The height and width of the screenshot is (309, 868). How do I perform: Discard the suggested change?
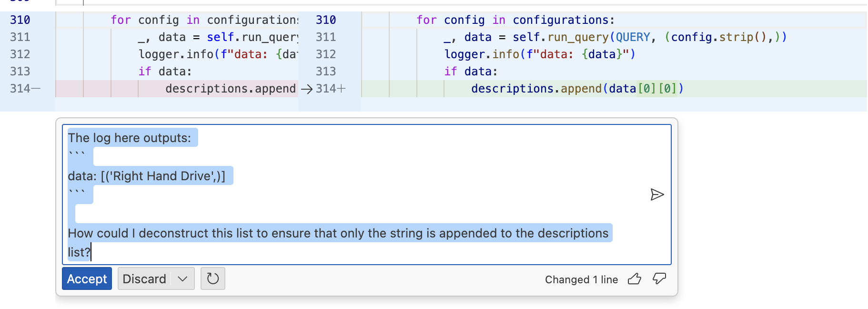[144, 278]
